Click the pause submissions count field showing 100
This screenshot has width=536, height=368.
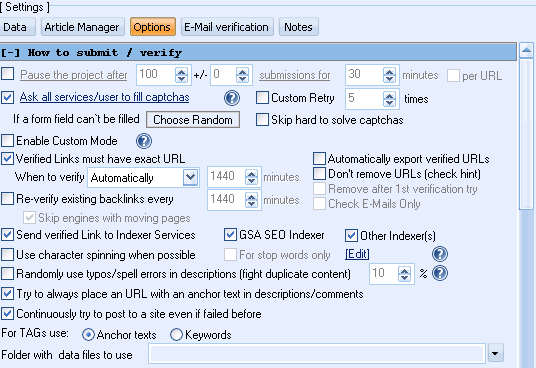pyautogui.click(x=156, y=74)
